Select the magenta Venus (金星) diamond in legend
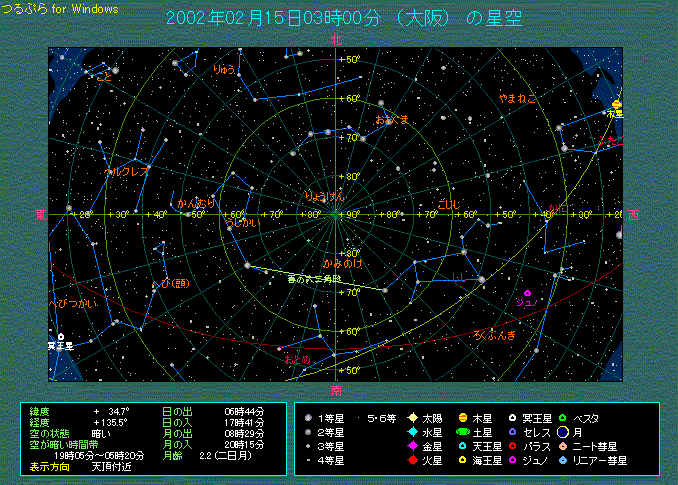 [x=412, y=446]
